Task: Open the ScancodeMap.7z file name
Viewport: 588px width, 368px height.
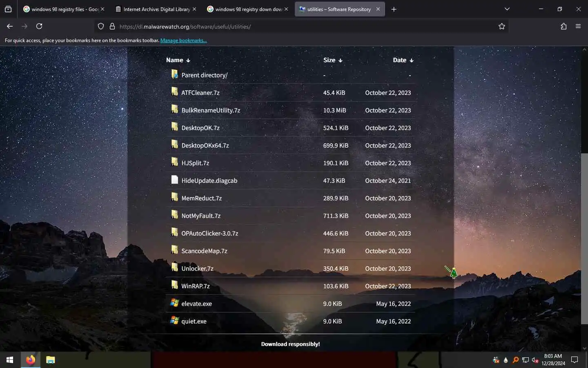Action: pos(204,251)
